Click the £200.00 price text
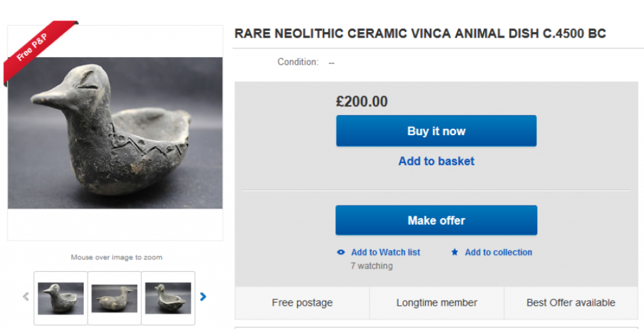Image resolution: width=644 pixels, height=329 pixels. tap(362, 101)
